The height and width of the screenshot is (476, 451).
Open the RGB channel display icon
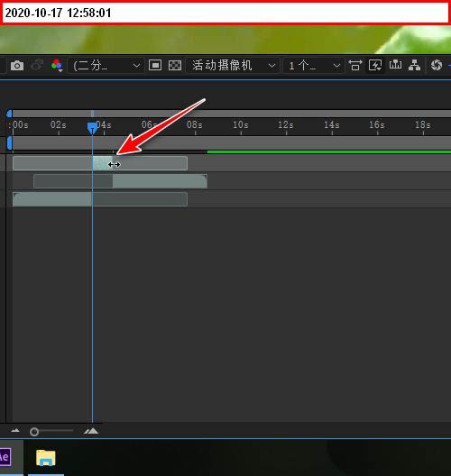click(x=57, y=65)
